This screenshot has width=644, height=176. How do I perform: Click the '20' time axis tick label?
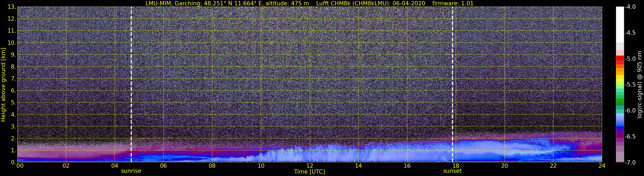coord(505,166)
